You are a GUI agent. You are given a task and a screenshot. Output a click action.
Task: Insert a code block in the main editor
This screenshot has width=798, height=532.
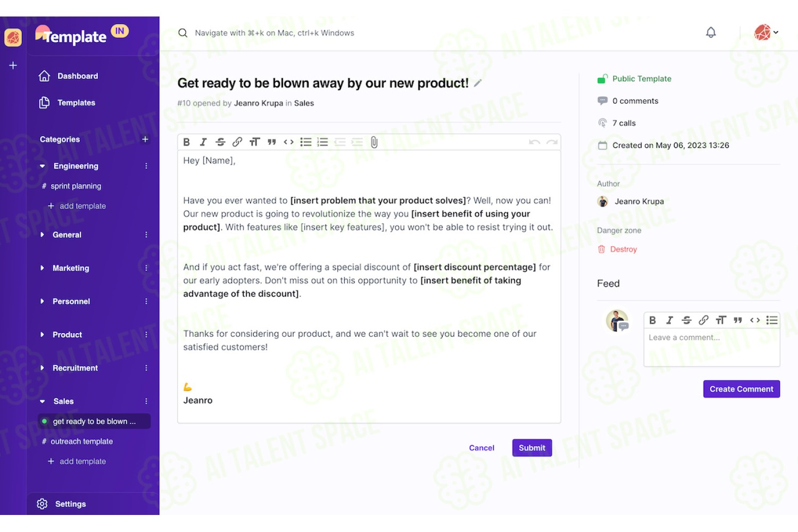(288, 142)
